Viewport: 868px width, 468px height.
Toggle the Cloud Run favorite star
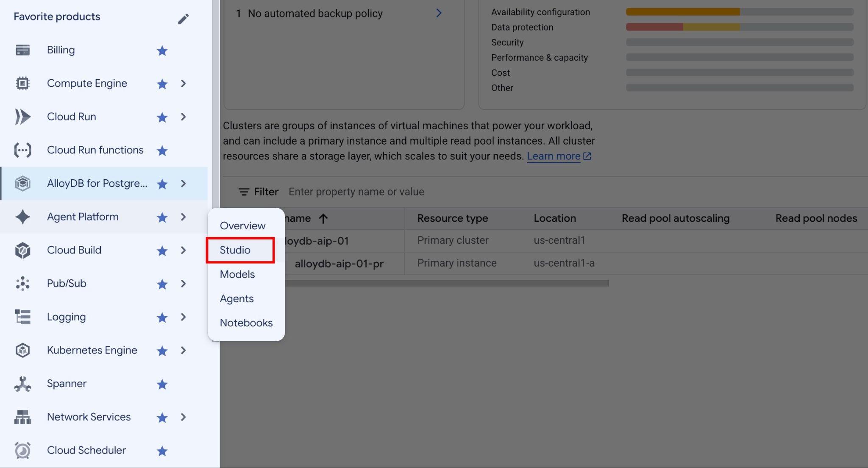pyautogui.click(x=162, y=117)
